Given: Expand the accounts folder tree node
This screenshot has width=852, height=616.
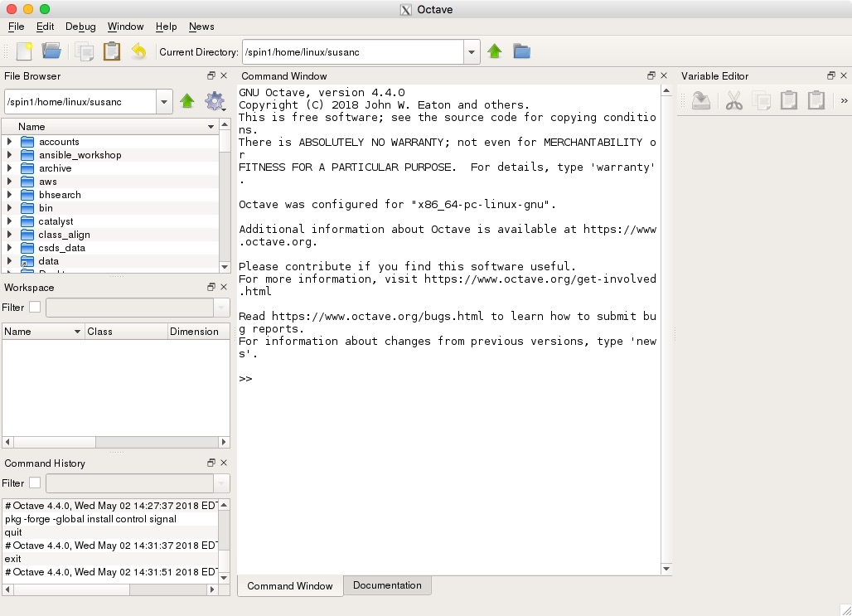Looking at the screenshot, I should (x=9, y=142).
